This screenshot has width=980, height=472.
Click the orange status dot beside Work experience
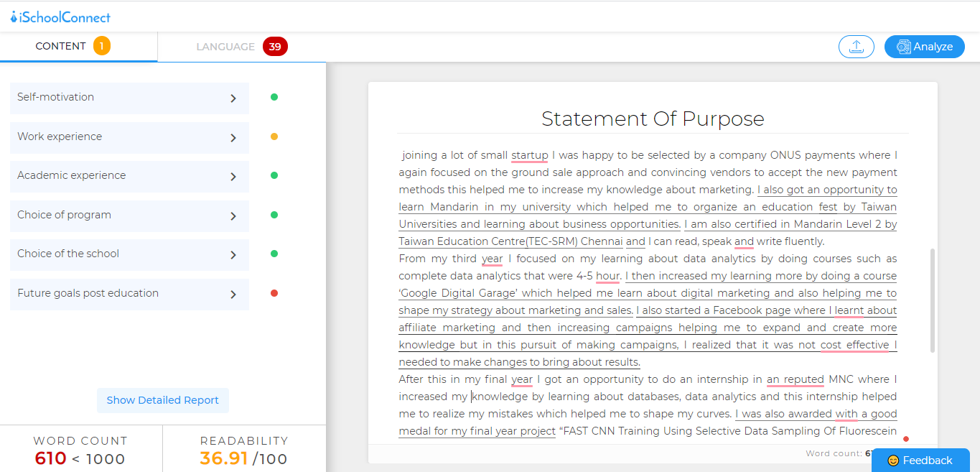tap(274, 136)
